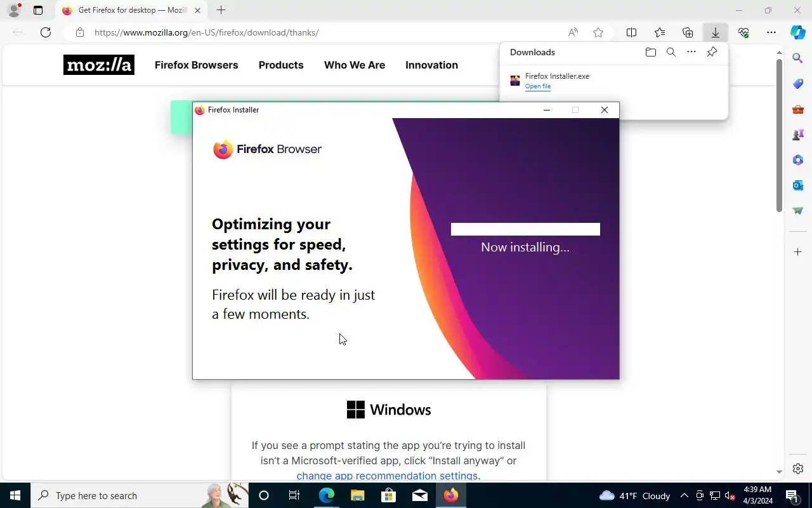This screenshot has height=508, width=812.
Task: Open Favorites list icon
Action: (660, 32)
